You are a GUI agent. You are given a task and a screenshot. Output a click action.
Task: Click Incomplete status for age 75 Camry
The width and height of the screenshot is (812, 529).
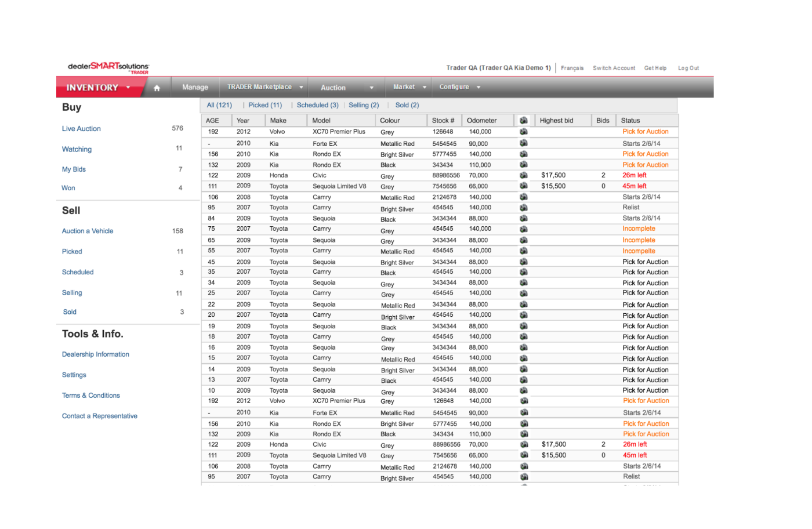639,229
